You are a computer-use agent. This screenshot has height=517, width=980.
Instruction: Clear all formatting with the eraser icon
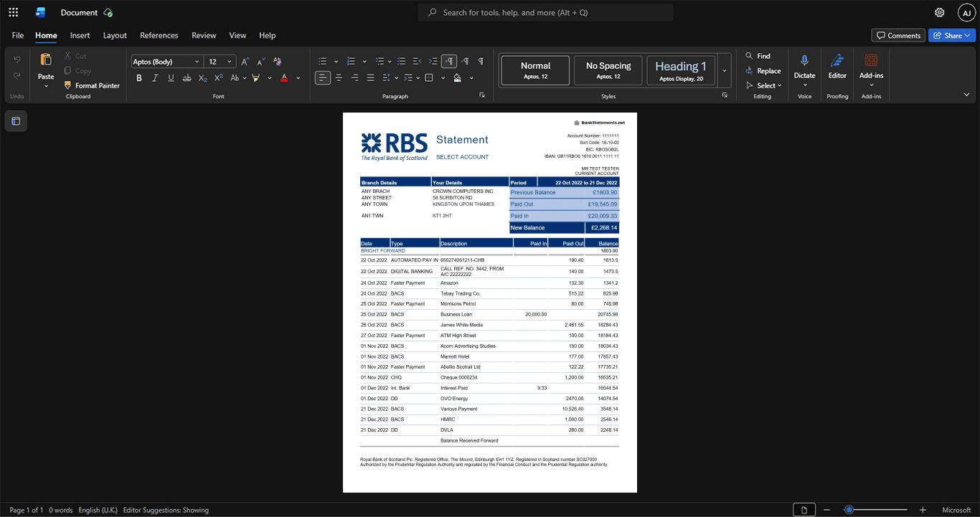pos(278,62)
